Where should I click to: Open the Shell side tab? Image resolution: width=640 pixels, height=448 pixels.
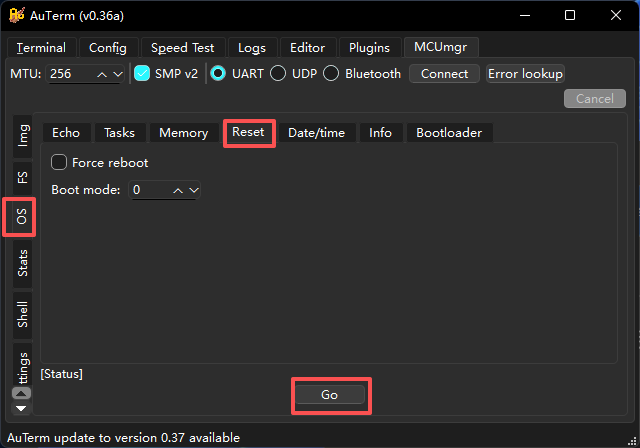[x=22, y=315]
